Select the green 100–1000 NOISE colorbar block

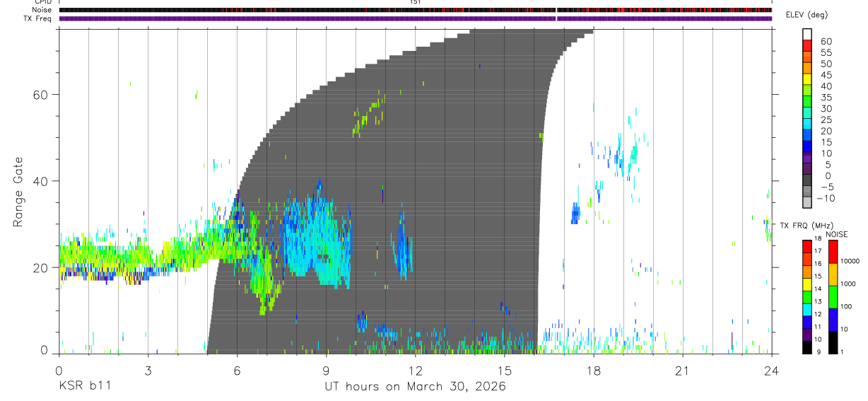pyautogui.click(x=833, y=297)
